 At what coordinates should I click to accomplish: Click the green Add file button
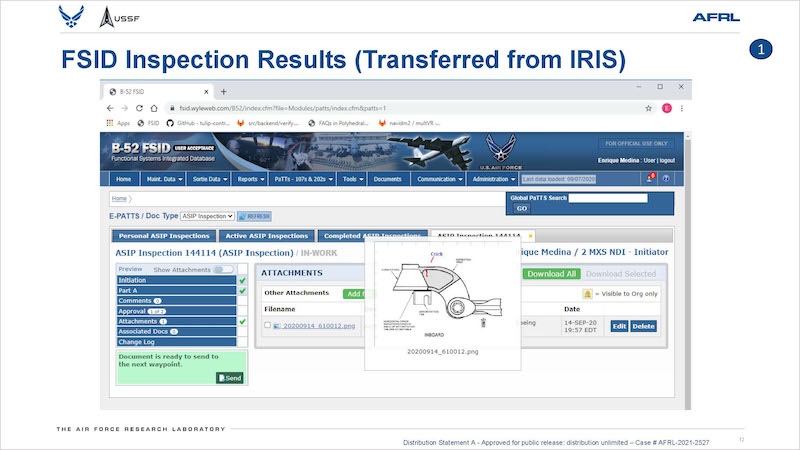coord(354,294)
